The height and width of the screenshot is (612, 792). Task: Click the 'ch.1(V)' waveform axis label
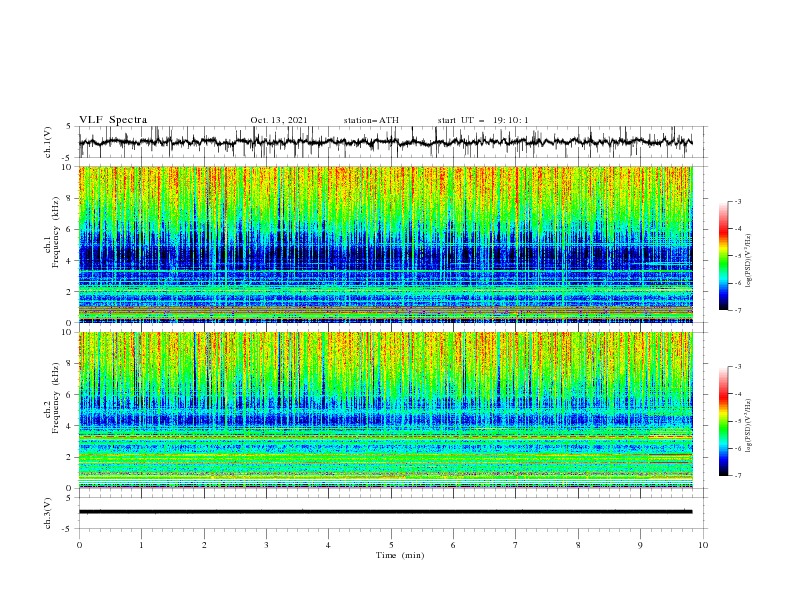[x=48, y=142]
